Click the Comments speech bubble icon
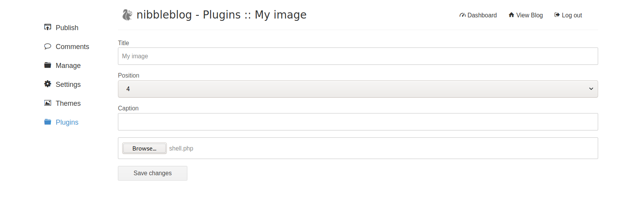 (x=48, y=46)
